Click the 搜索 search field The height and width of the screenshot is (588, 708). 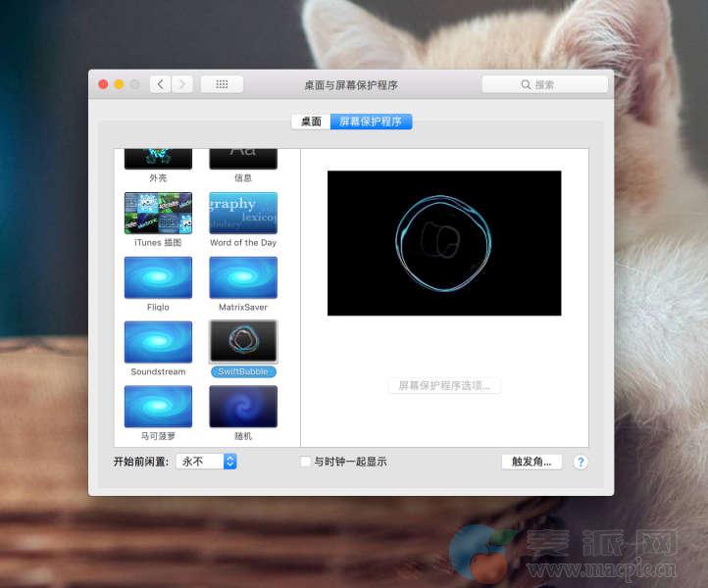point(544,84)
